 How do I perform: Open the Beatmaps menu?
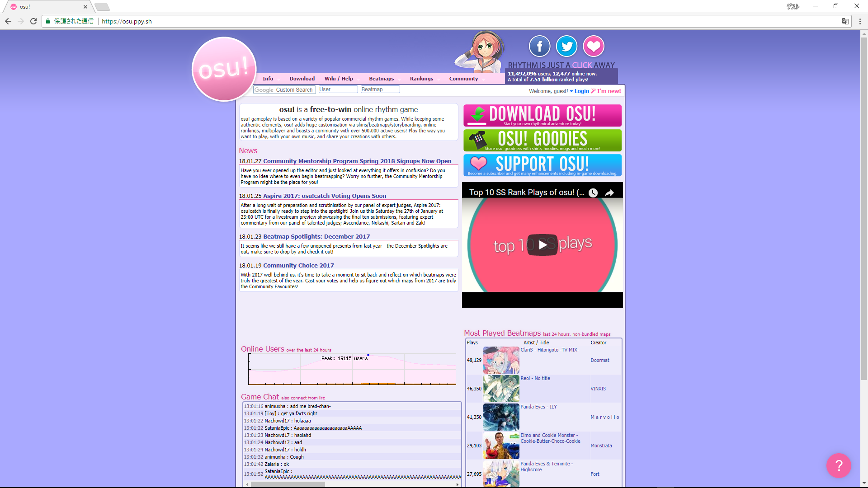381,79
